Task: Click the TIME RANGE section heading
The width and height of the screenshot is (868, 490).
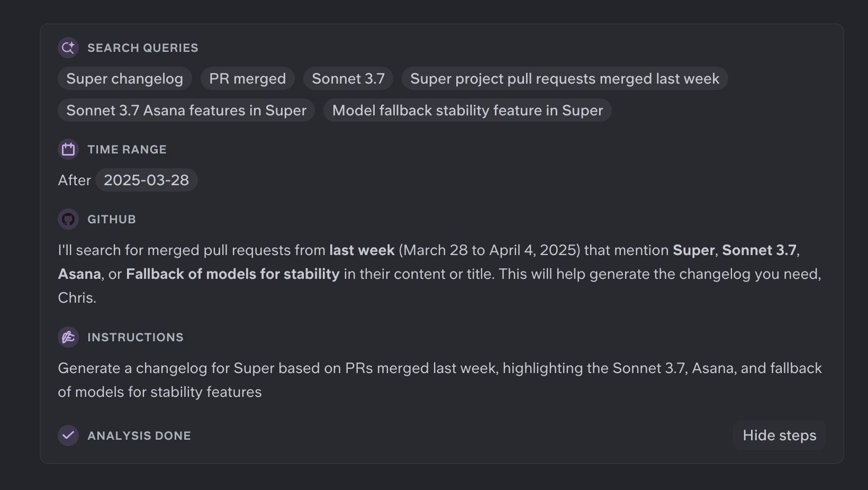Action: (x=126, y=150)
